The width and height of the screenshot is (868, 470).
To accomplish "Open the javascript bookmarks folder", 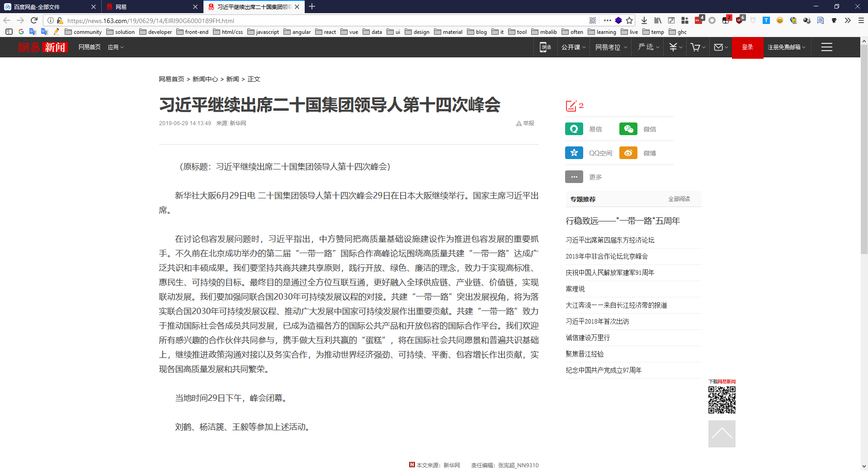I will coord(263,32).
